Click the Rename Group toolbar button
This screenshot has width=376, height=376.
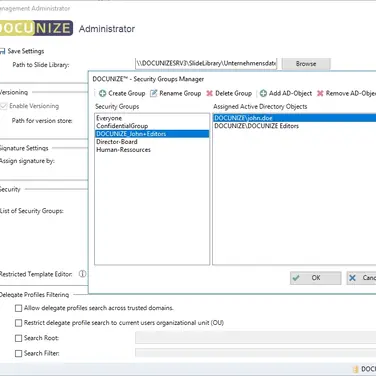(176, 93)
